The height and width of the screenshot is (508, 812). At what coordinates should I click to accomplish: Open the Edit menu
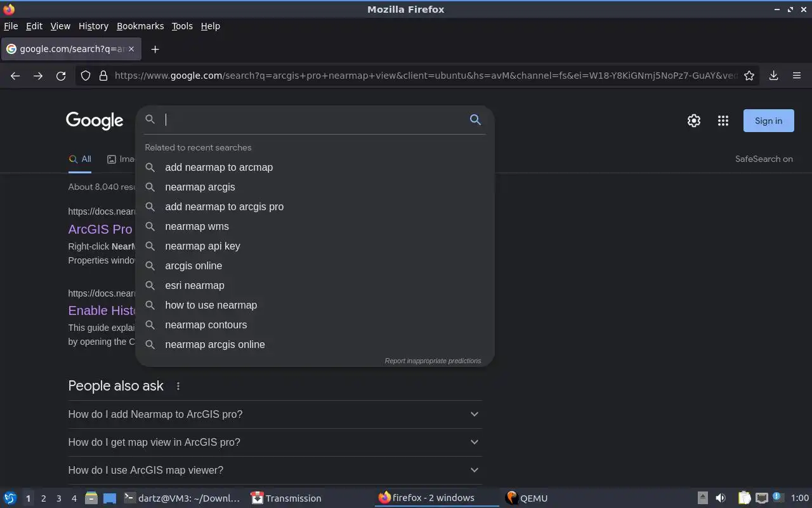click(34, 26)
